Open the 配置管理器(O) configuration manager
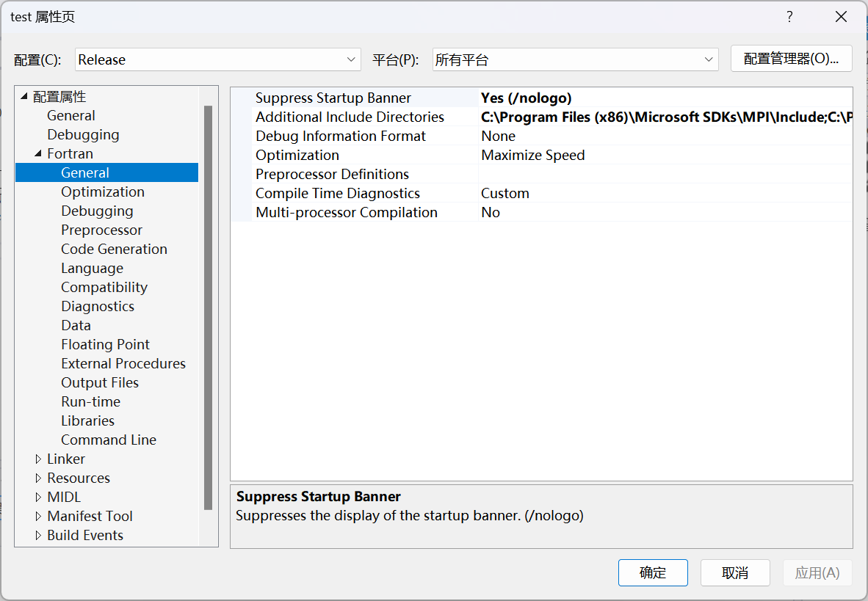This screenshot has width=868, height=601. (792, 59)
